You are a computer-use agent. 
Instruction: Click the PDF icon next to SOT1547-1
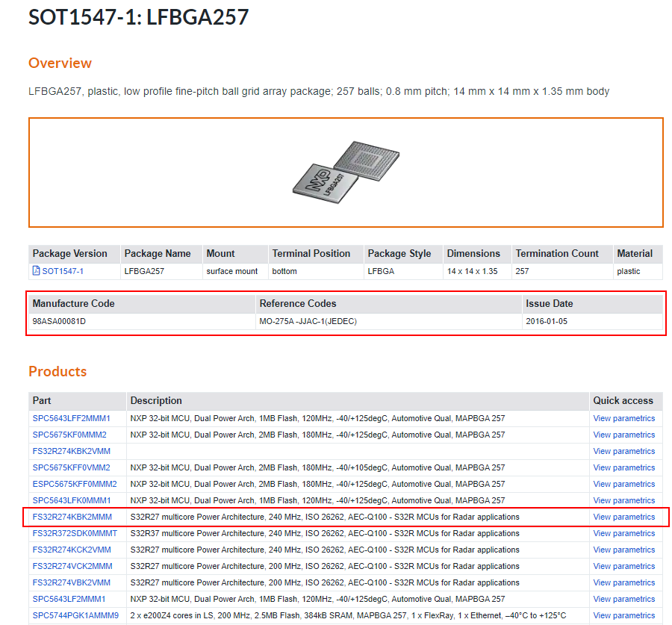(35, 271)
